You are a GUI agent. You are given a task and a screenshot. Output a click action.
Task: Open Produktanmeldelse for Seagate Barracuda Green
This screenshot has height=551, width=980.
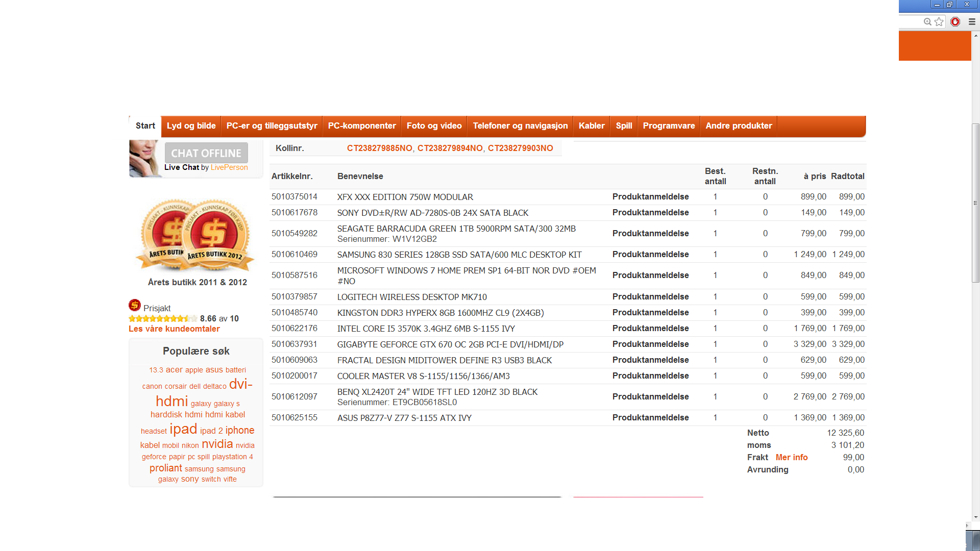click(651, 234)
